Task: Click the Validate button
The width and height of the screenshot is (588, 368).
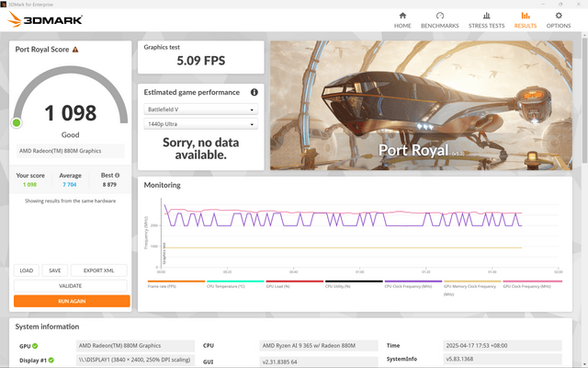Action: coord(72,286)
